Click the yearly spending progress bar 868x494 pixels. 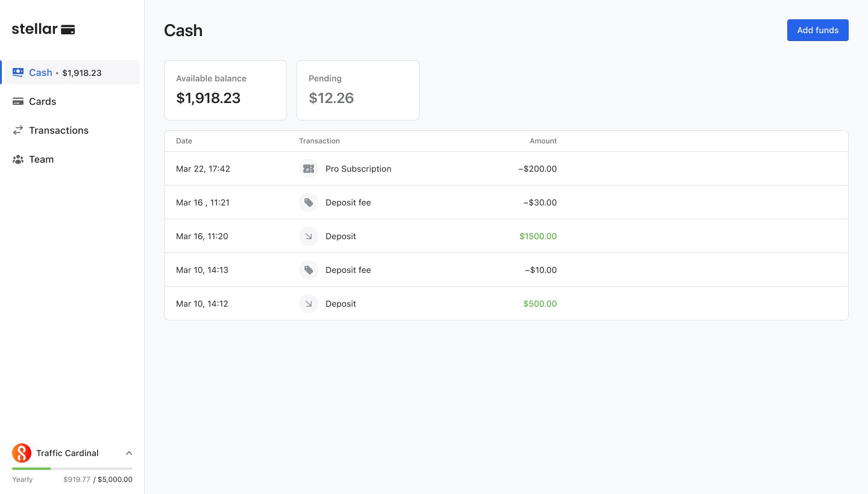coord(72,468)
